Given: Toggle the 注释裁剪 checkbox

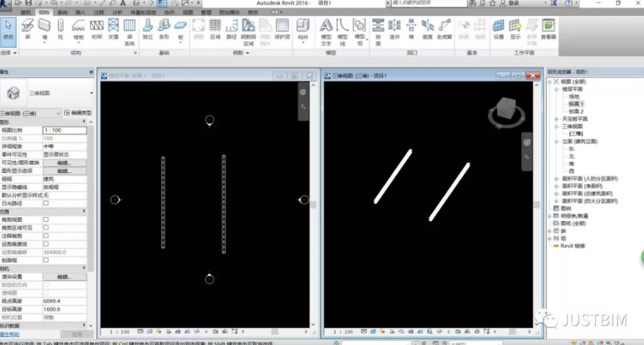Looking at the screenshot, I should click(46, 236).
